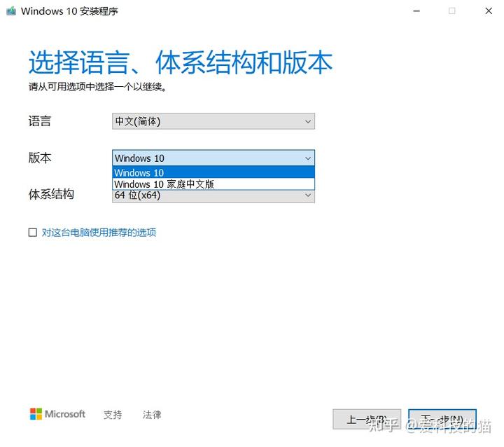Minimize the setup window
The width and height of the screenshot is (504, 447).
416,11
